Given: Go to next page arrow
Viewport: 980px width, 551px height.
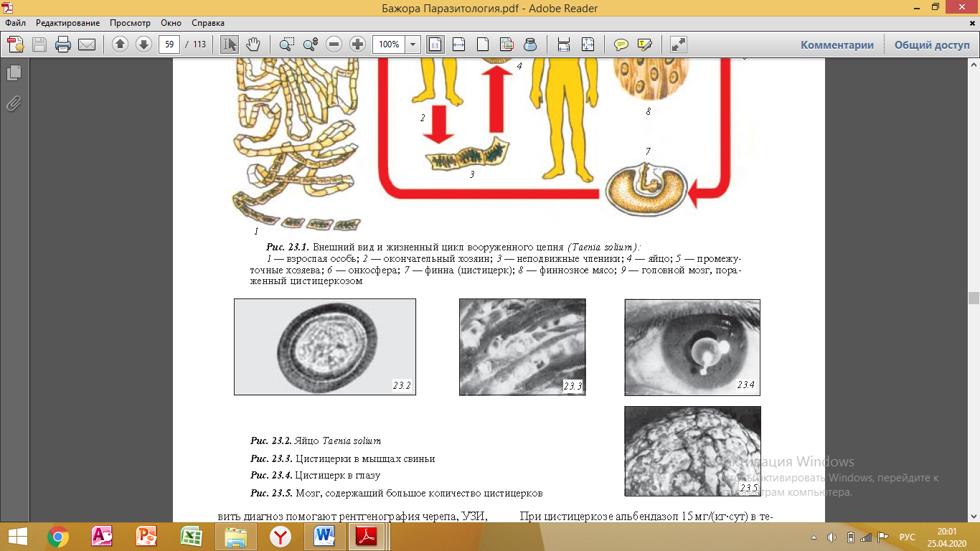Looking at the screenshot, I should click(143, 44).
